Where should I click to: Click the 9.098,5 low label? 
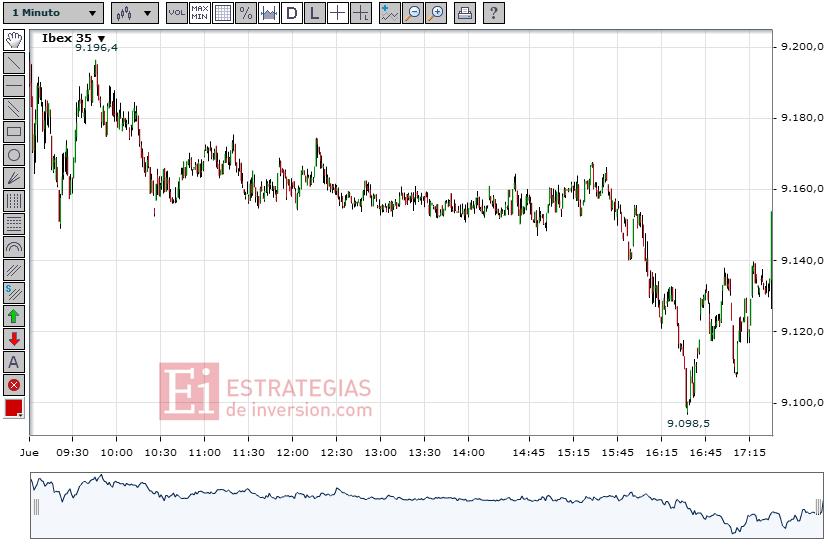pyautogui.click(x=689, y=423)
